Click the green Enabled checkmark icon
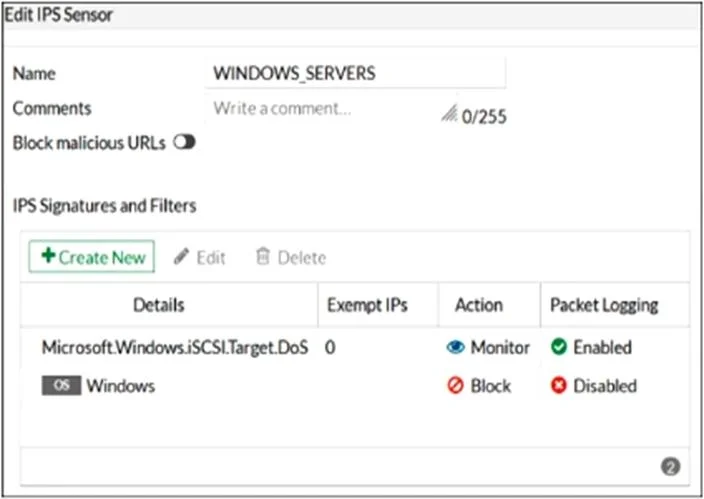 (x=559, y=347)
